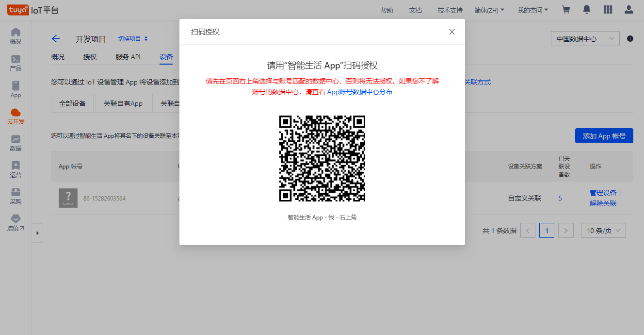This screenshot has height=335, width=644.
Task: Open the 产品 sidebar section
Action: tap(16, 63)
